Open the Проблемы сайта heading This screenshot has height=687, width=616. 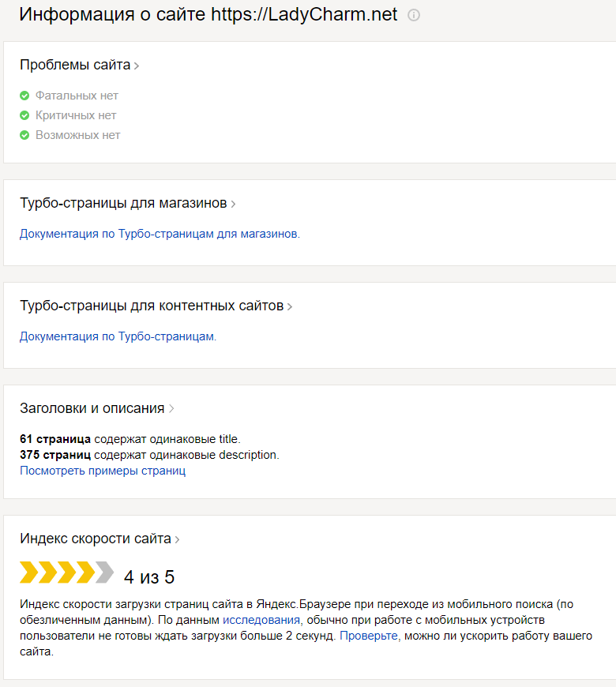(75, 65)
